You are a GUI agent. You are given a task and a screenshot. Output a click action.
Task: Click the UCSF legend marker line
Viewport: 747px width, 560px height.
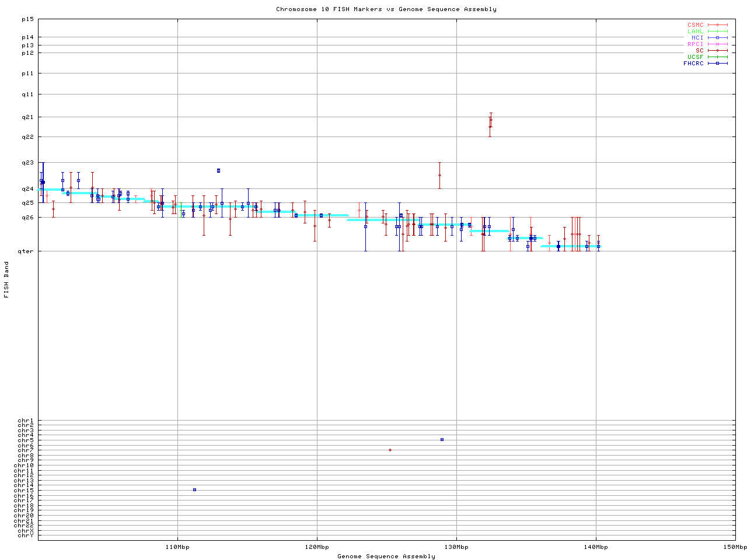point(717,57)
